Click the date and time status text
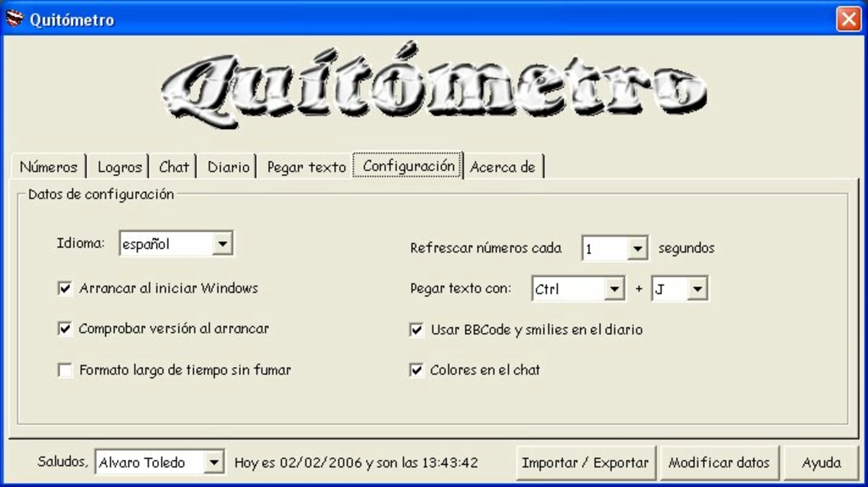 [x=356, y=463]
